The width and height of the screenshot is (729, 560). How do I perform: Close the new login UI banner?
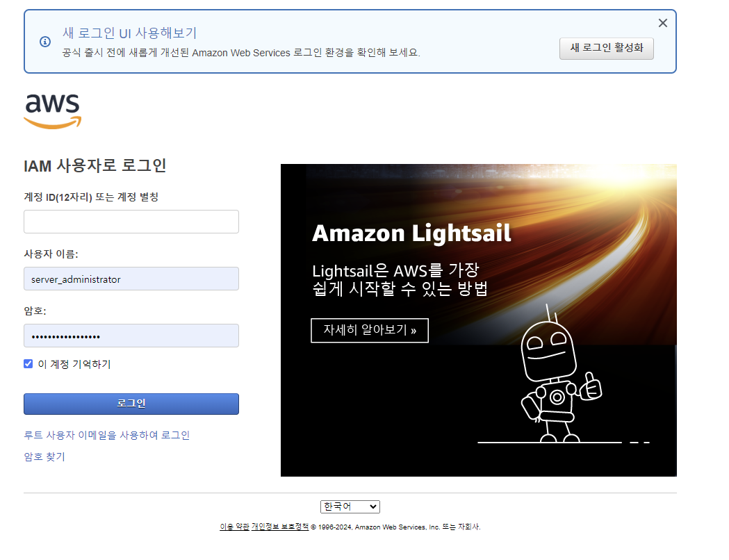pyautogui.click(x=662, y=23)
